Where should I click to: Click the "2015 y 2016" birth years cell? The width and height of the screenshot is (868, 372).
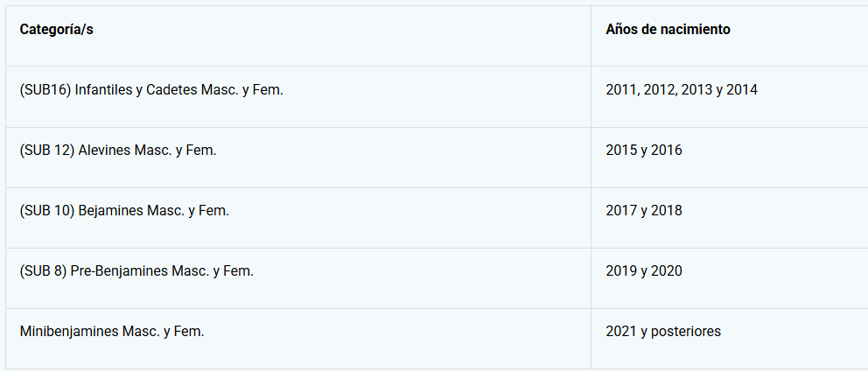644,151
